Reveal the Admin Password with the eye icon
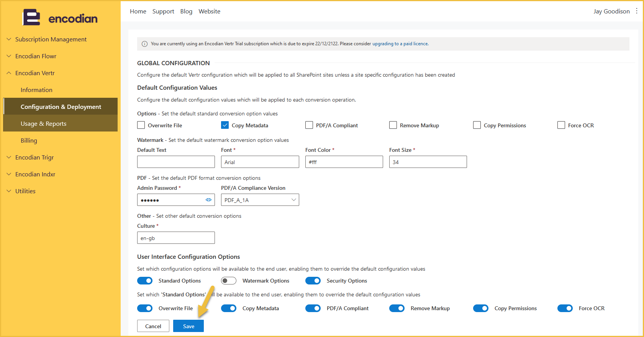The image size is (644, 337). click(x=208, y=200)
